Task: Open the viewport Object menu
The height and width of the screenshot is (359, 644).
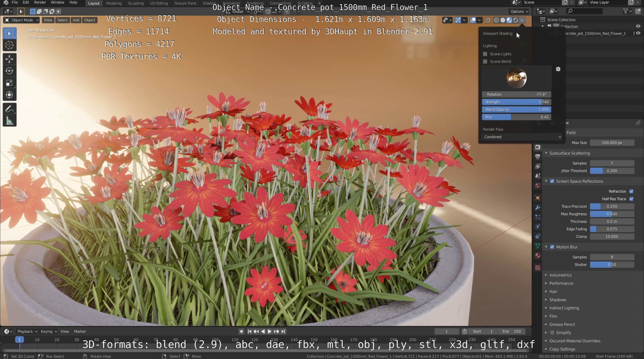Action: 89,20
